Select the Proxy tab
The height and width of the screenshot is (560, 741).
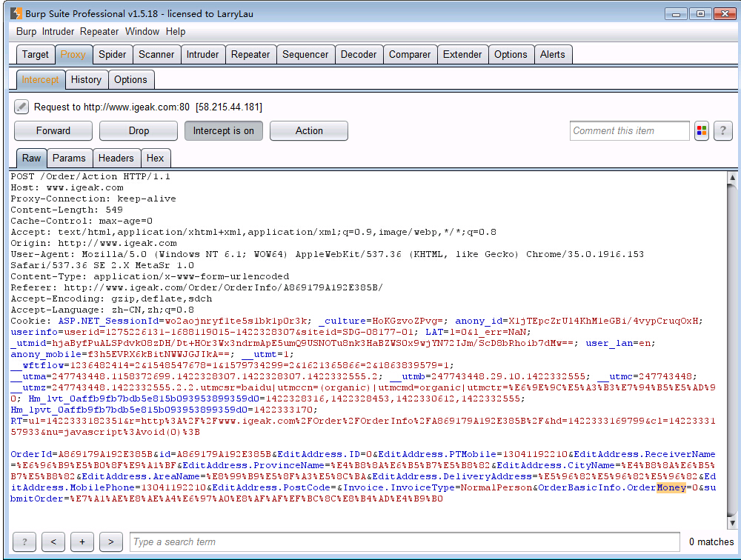point(73,54)
